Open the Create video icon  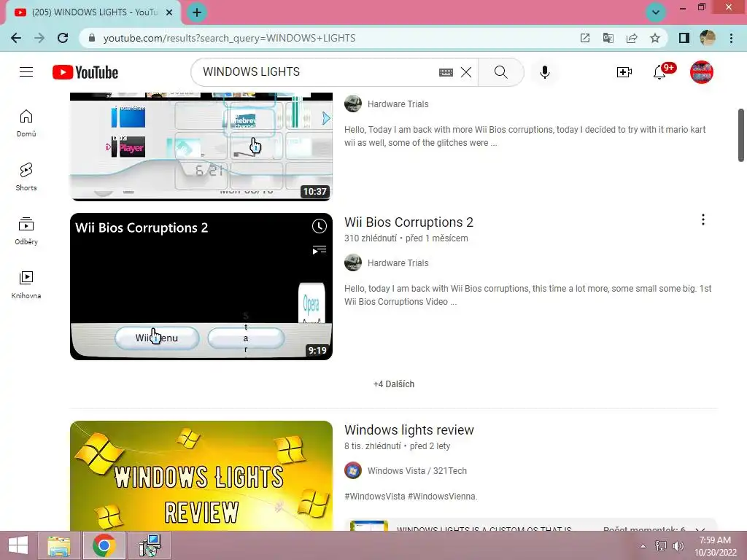point(624,72)
